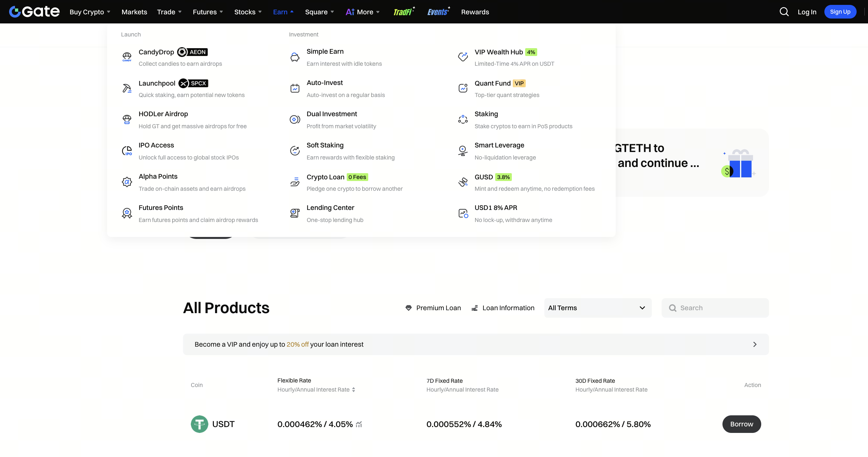
Task: Click the VIP banner right arrow
Action: (755, 344)
